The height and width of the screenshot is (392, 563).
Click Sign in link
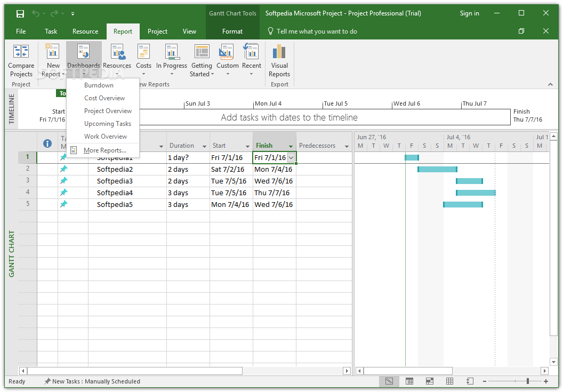pos(469,13)
